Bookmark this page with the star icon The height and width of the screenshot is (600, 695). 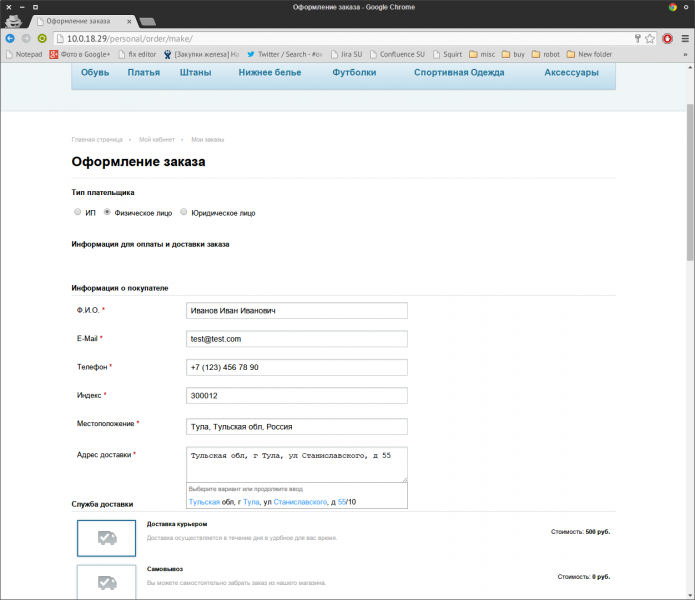(650, 38)
